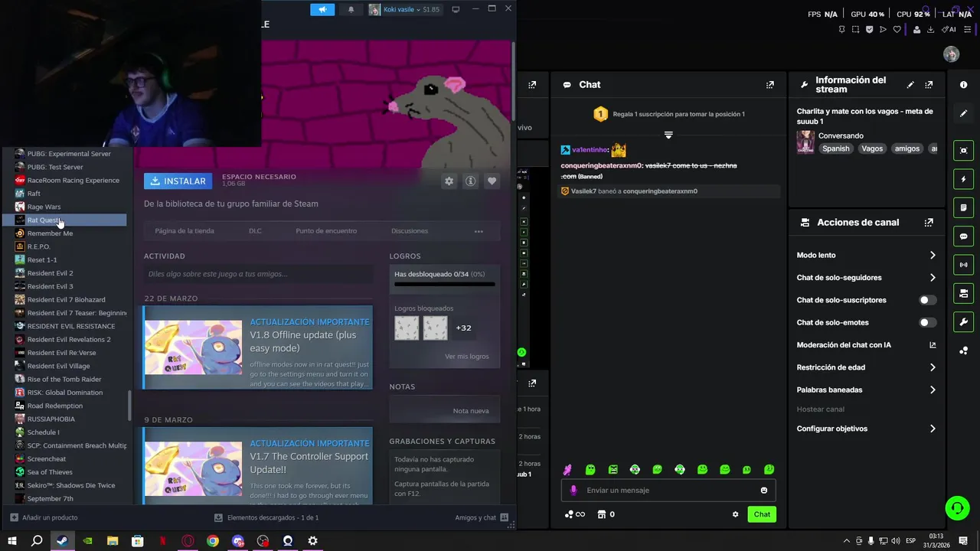Viewport: 980px width, 551px height.
Task: Open V1.8 Offline update news thumbnail
Action: (193, 347)
